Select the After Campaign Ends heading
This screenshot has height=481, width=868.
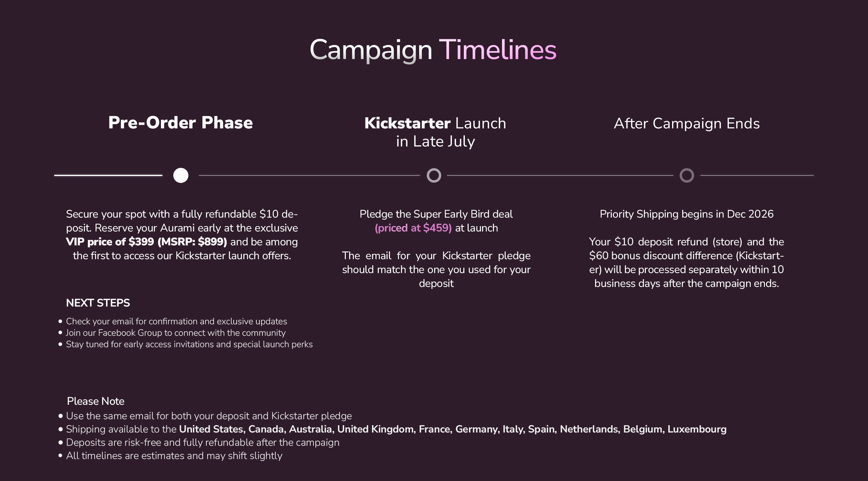tap(687, 123)
